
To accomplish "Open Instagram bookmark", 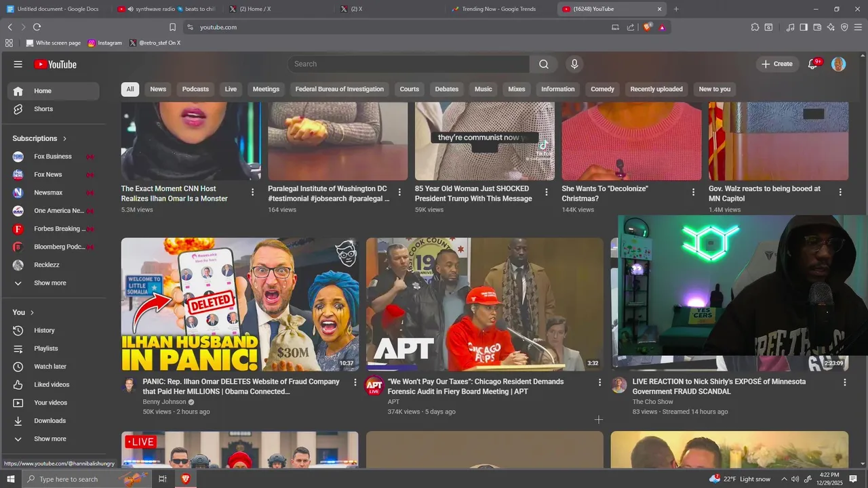I will point(105,43).
